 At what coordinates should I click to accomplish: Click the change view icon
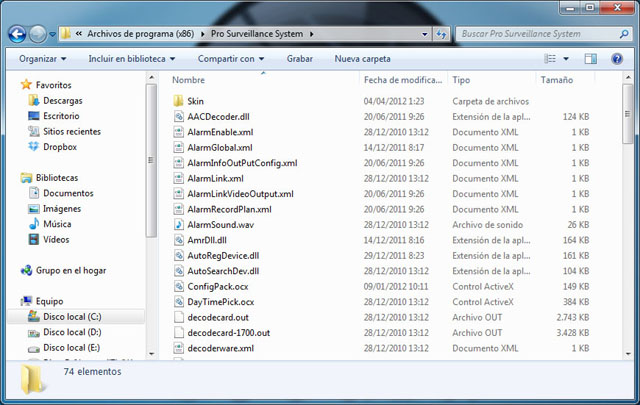point(550,59)
